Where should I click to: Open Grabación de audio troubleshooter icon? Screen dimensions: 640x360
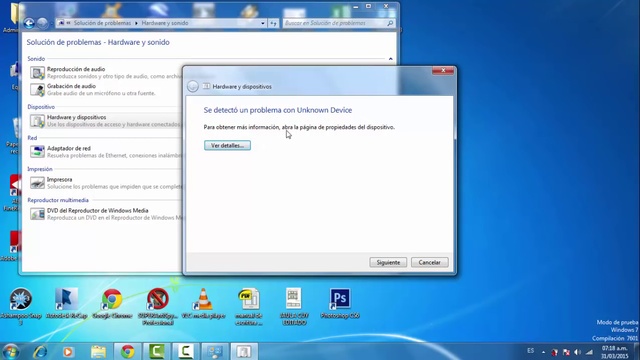point(37,89)
